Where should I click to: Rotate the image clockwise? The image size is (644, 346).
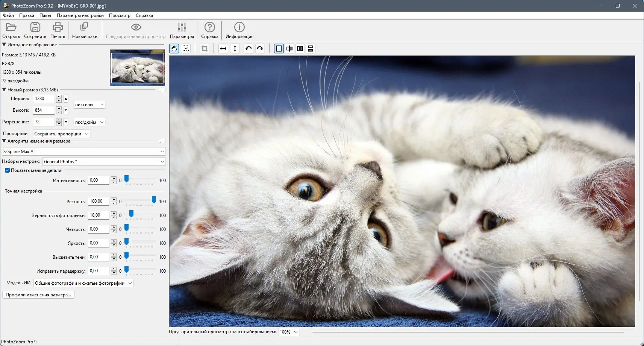click(x=260, y=49)
